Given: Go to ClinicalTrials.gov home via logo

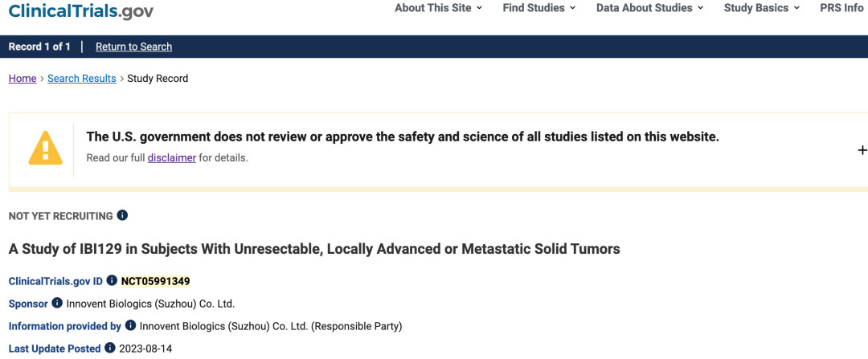Looking at the screenshot, I should point(80,10).
